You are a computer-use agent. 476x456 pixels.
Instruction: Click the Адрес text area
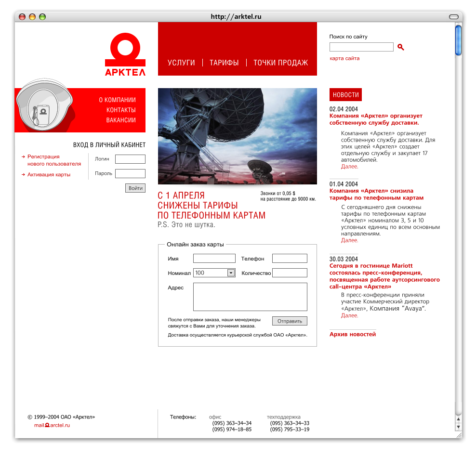click(250, 297)
